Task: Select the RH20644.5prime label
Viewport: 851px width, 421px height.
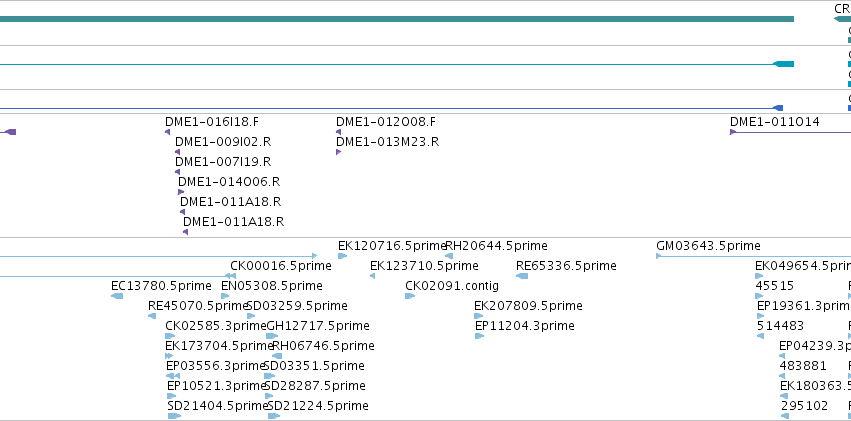Action: [x=497, y=246]
